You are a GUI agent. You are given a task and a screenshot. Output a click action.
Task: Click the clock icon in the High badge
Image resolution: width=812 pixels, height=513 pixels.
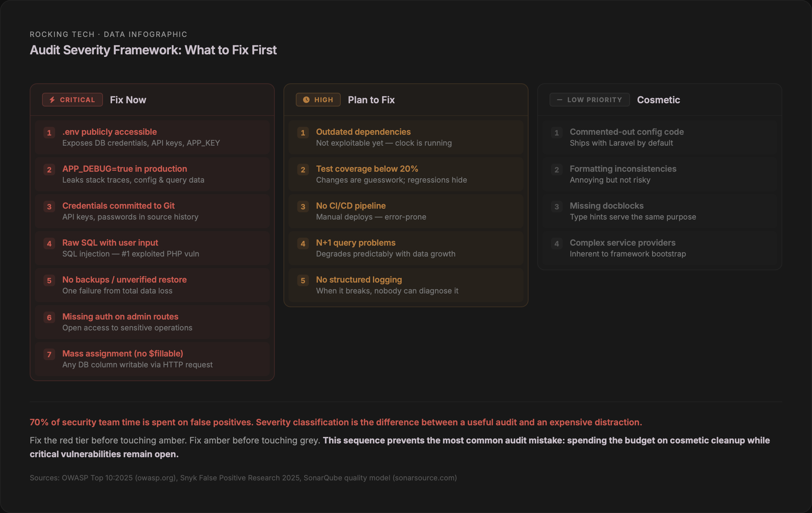point(306,100)
